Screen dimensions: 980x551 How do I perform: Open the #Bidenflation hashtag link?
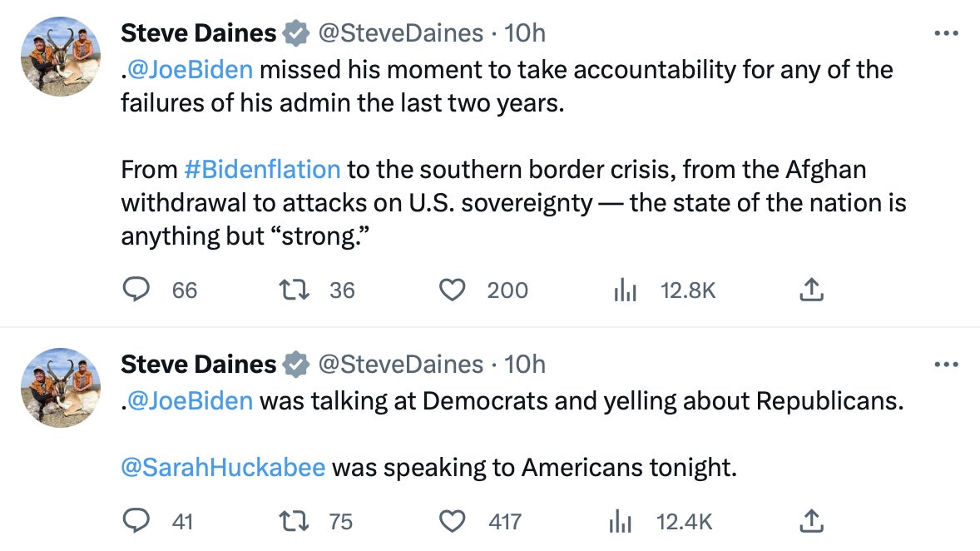click(261, 170)
